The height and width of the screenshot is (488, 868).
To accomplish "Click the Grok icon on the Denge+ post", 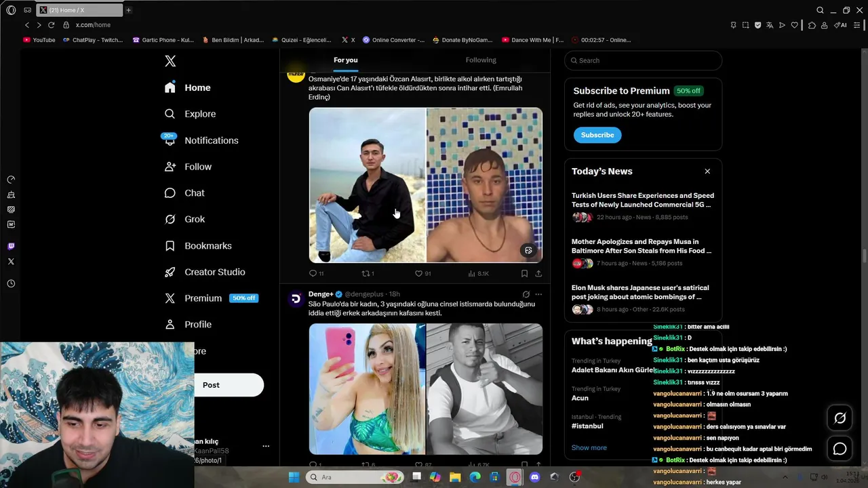I will [526, 294].
